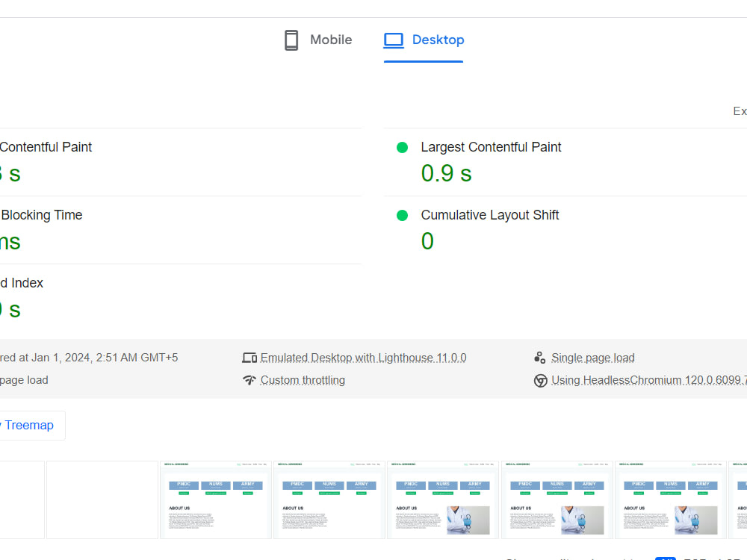
Task: Open the Single page load link
Action: tap(592, 358)
